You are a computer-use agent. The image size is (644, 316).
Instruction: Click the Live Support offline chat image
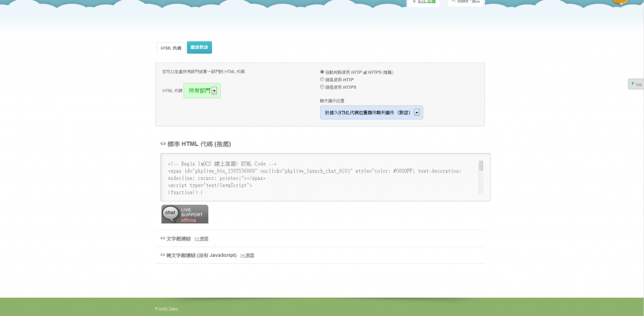(184, 214)
